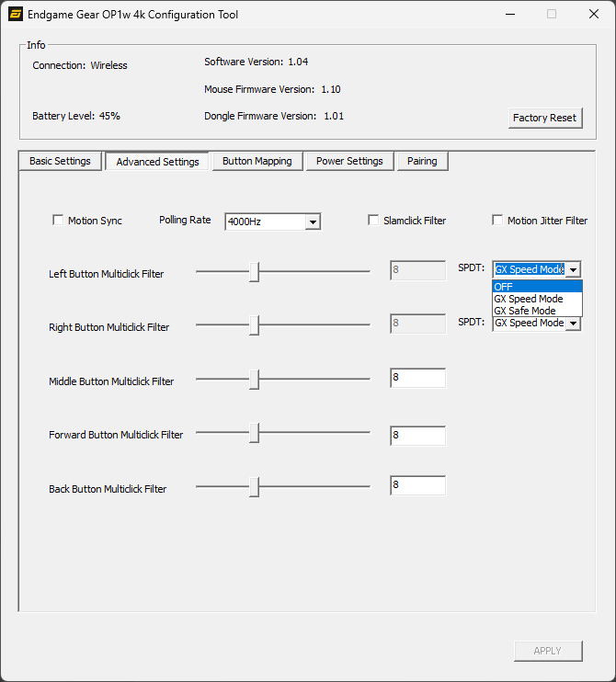Open the Button Mapping tab
The width and height of the screenshot is (616, 682).
257,162
